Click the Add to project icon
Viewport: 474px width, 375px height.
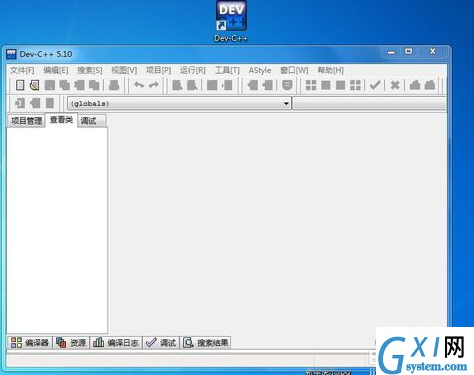coord(253,85)
